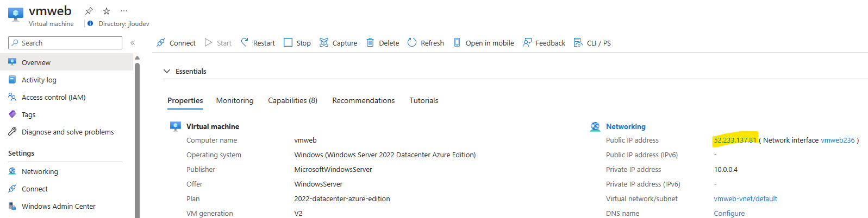The image size is (868, 218).
Task: Click the Publisher value MicrosoftWindowsServer
Action: (x=333, y=169)
